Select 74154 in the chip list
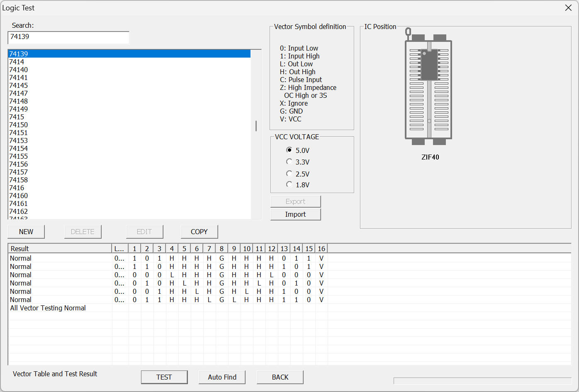579x392 pixels. tap(129, 148)
